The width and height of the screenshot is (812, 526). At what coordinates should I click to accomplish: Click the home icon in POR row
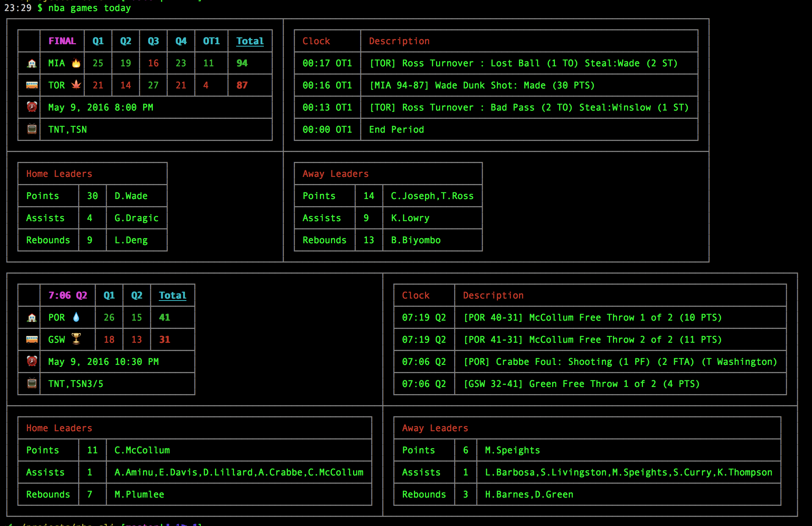click(x=32, y=317)
